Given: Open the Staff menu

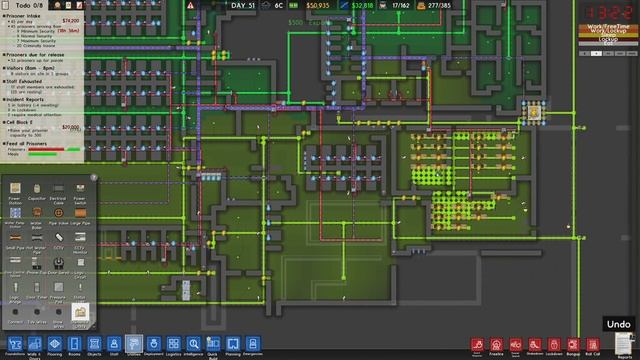Looking at the screenshot, I should pyautogui.click(x=114, y=344).
